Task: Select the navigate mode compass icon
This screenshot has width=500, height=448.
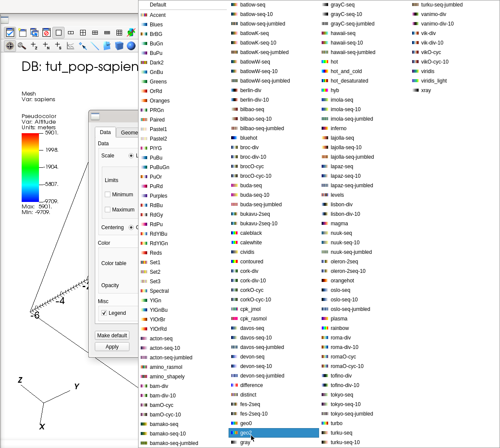Action: click(x=10, y=46)
